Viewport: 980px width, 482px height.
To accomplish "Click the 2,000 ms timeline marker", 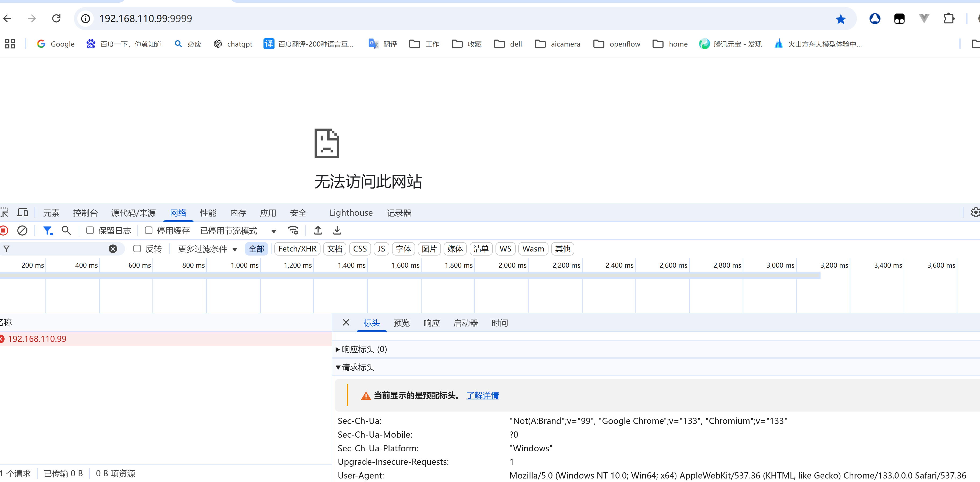I will 512,265.
